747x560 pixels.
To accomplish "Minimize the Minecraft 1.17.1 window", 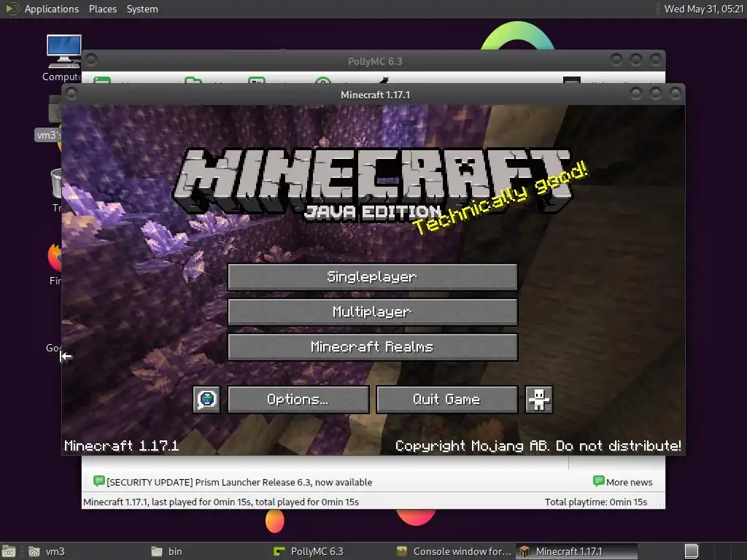I will pos(636,93).
